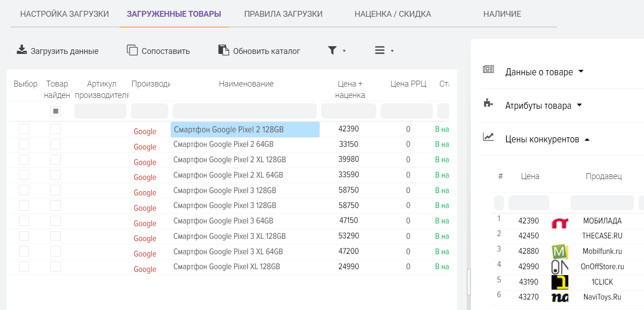644x310 pixels.
Task: Toggle the Товар найден filter checkbox
Action: pos(55,111)
